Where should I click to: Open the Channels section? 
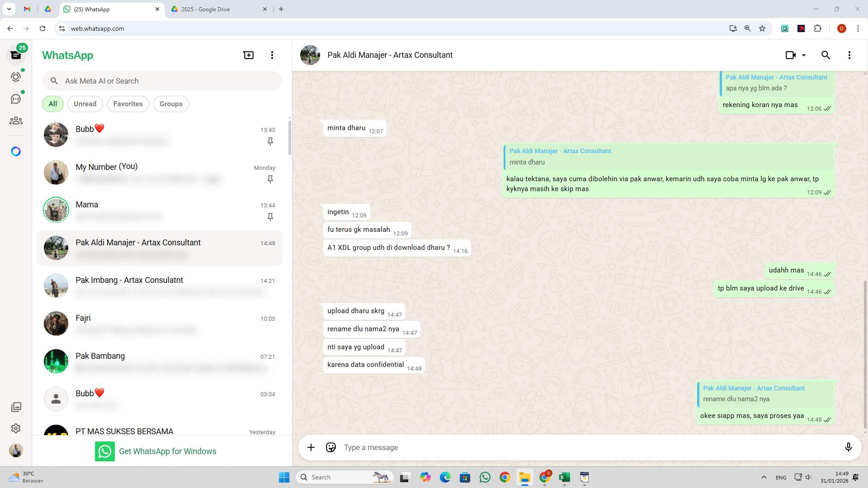16,99
